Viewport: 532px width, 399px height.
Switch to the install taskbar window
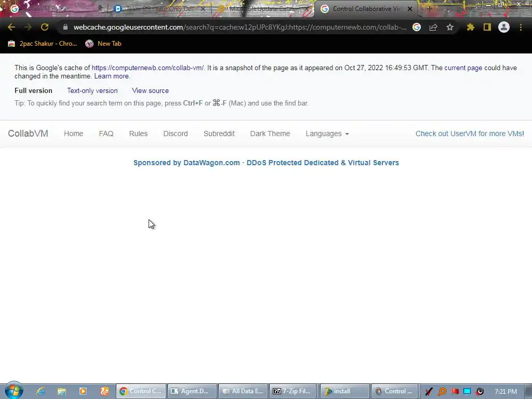[345, 391]
